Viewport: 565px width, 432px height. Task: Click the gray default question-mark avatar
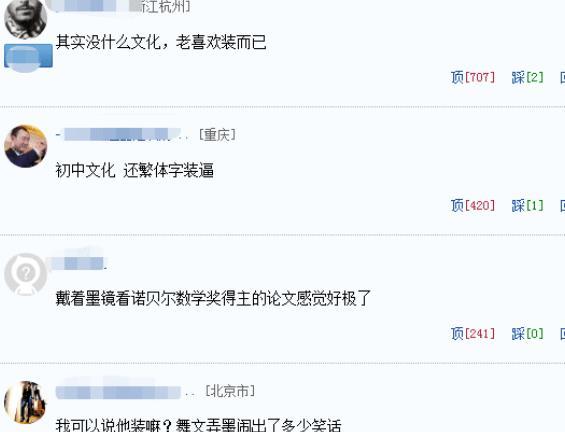(x=26, y=274)
